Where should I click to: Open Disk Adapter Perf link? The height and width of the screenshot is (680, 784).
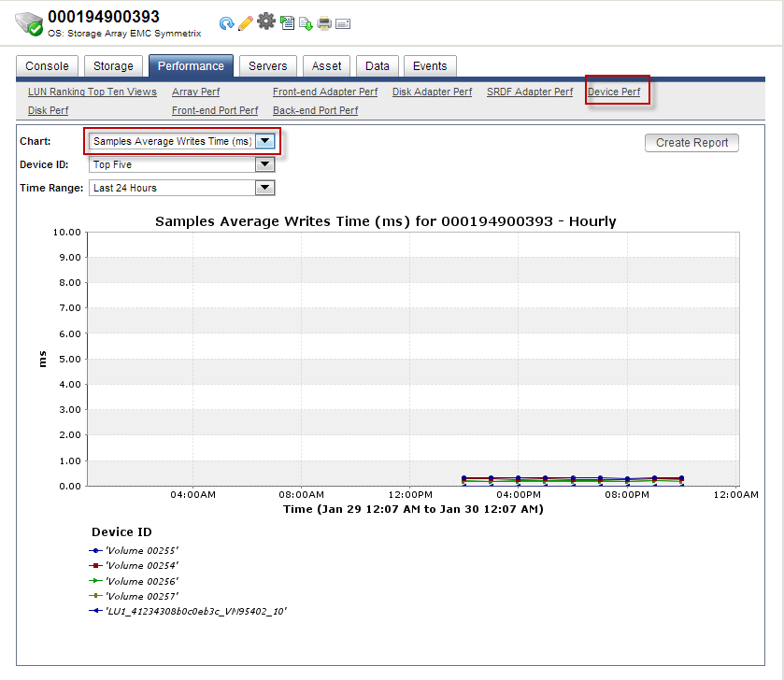432,92
